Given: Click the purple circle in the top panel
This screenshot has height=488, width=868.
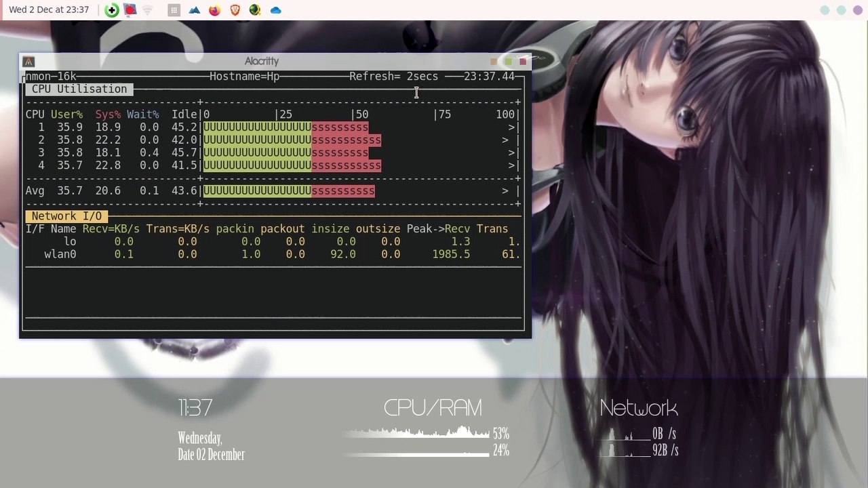Looking at the screenshot, I should point(857,10).
